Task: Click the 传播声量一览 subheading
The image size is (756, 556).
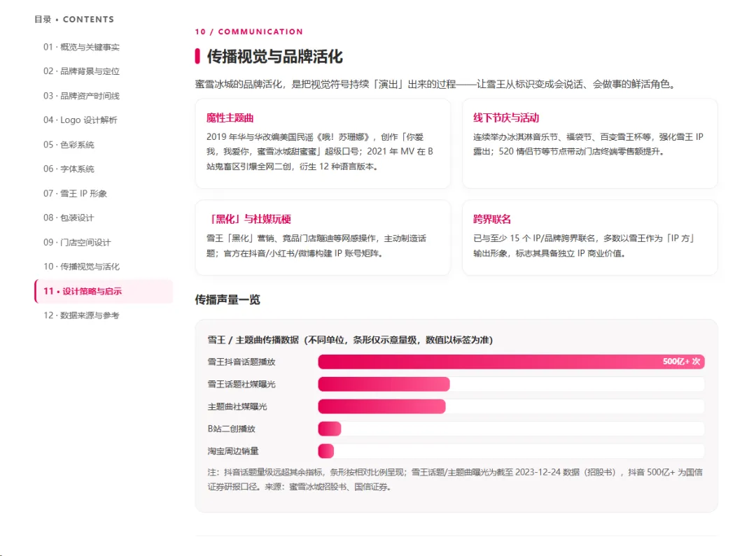Action: (x=227, y=300)
